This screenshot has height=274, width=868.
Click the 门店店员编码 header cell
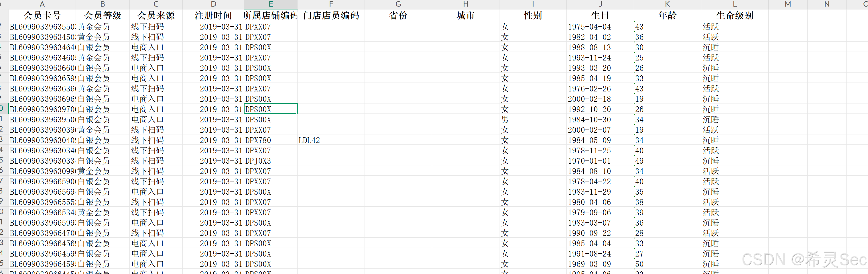pyautogui.click(x=331, y=15)
